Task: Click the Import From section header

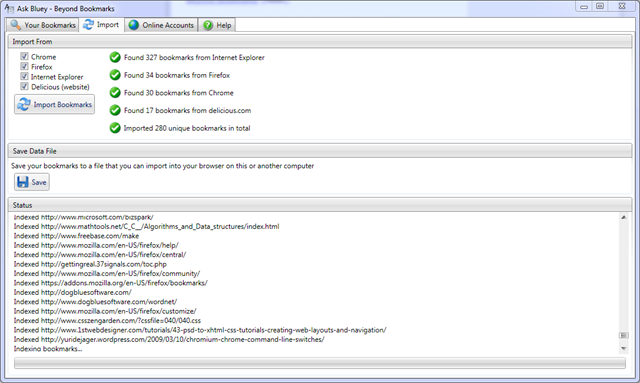Action: click(x=320, y=42)
